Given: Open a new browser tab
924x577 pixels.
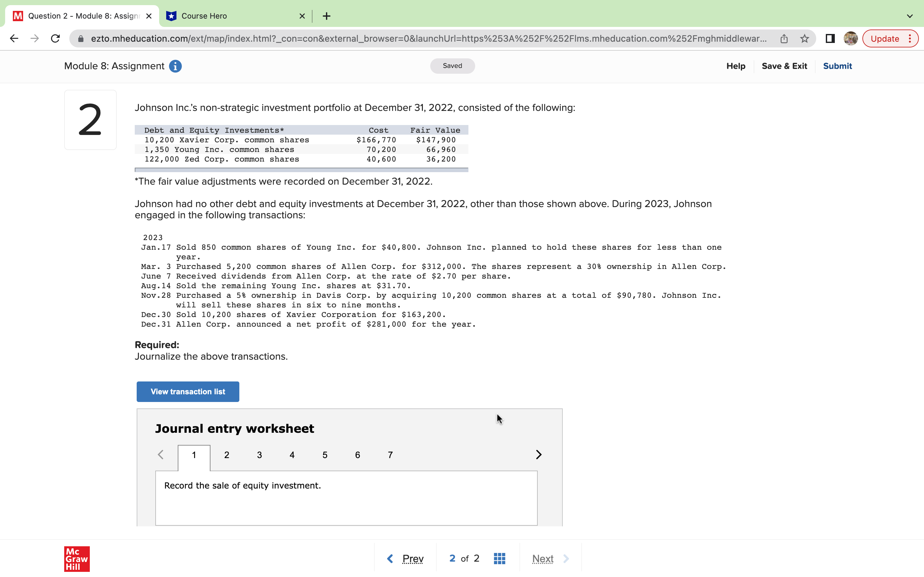Looking at the screenshot, I should tap(327, 16).
